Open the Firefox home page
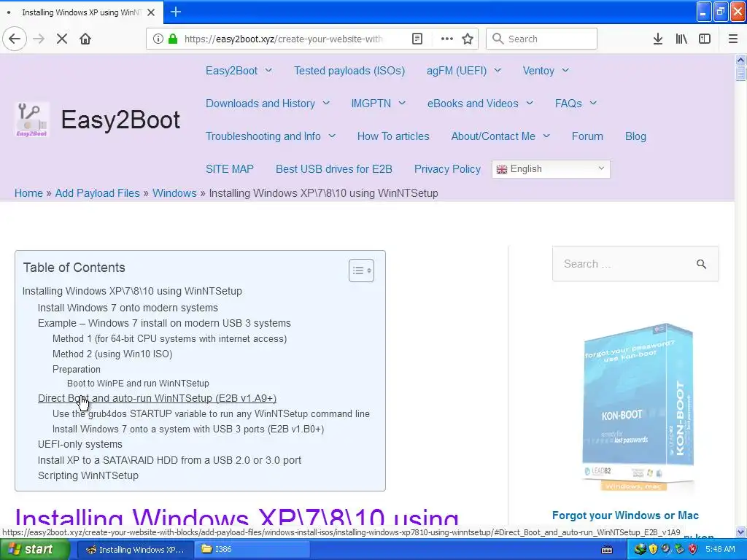The height and width of the screenshot is (560, 747). [85, 39]
